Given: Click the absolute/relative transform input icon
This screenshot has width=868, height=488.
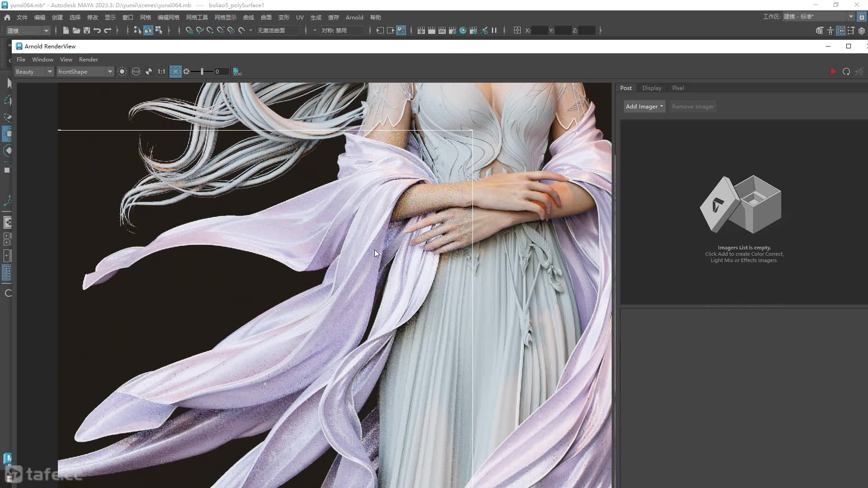Looking at the screenshot, I should tap(517, 30).
